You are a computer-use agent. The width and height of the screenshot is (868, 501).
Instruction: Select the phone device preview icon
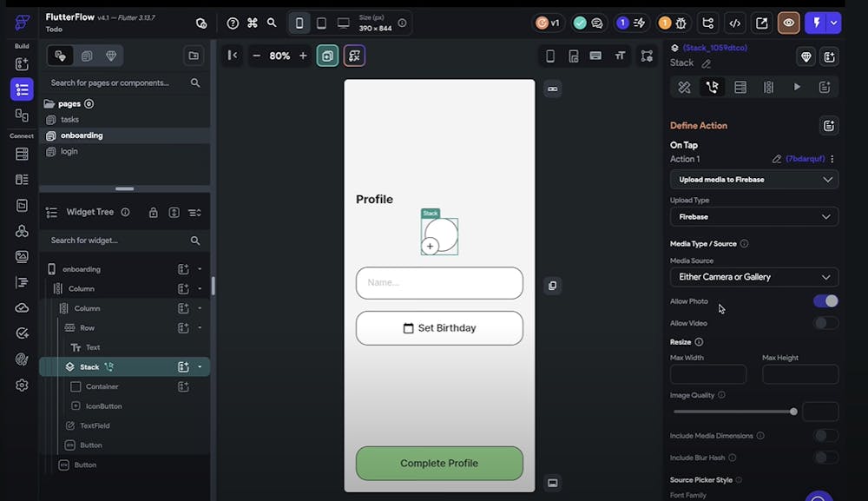[299, 23]
